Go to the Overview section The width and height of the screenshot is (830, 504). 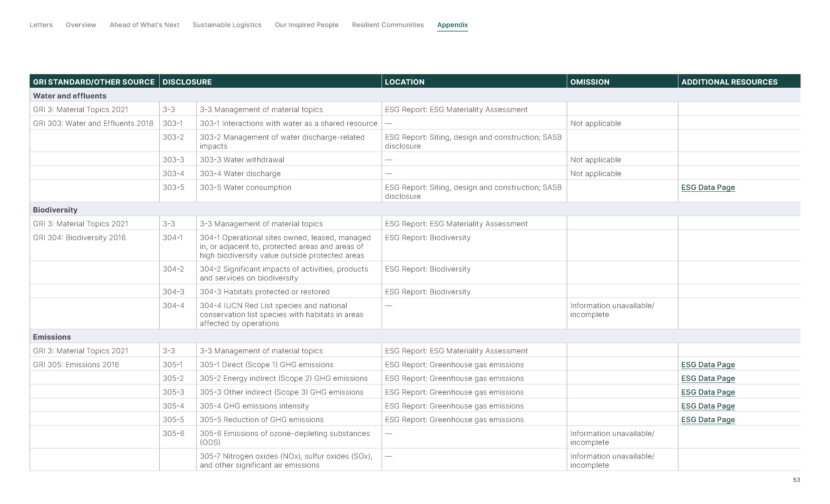[x=81, y=25]
